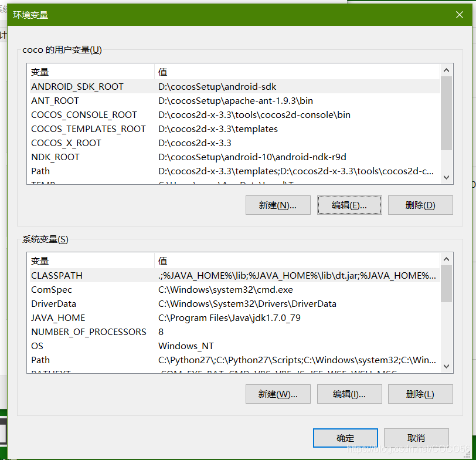Click user variables 值 column header
Viewport: 476px width, 460px height.
(x=297, y=72)
